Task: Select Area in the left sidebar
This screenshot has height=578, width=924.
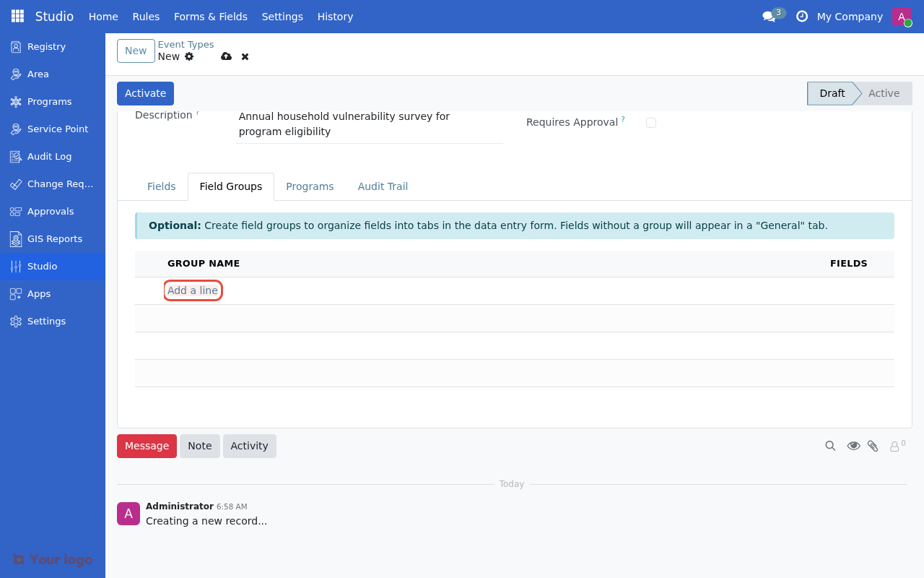Action: [x=38, y=74]
